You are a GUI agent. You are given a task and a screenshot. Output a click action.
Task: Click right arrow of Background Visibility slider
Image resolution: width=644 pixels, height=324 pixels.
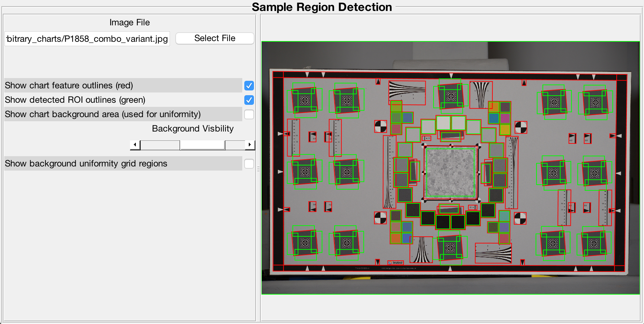(x=250, y=145)
